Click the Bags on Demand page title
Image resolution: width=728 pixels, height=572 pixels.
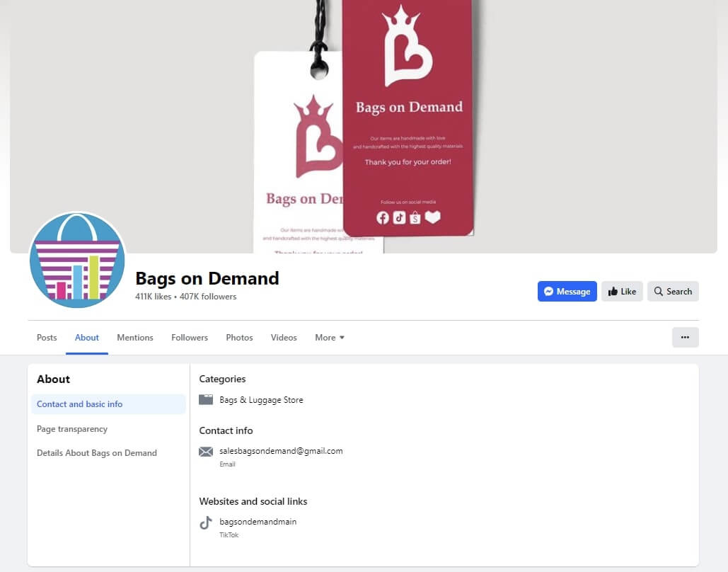(x=207, y=278)
